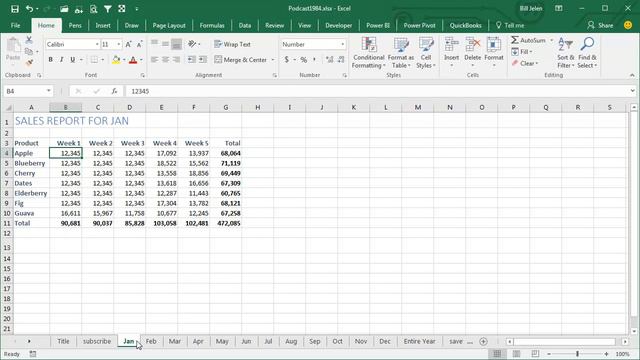
Task: Switch to the Formulas ribbon tab
Action: tap(212, 25)
